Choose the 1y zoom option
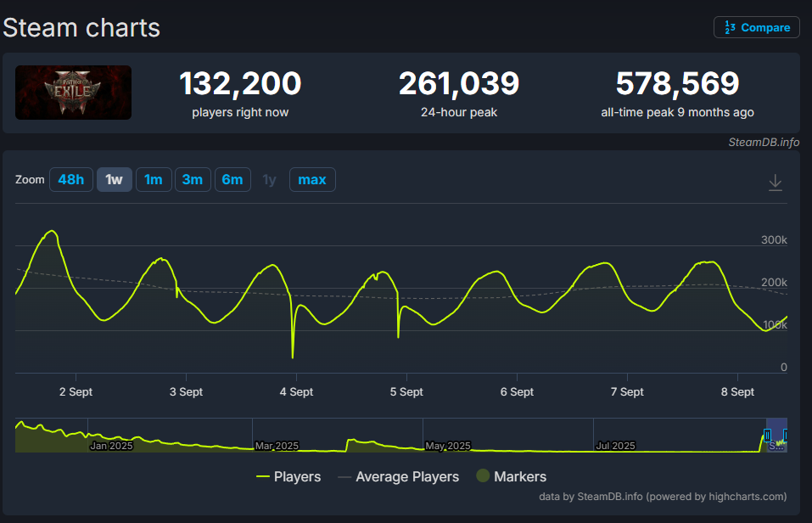Screen dimensions: 812x523 tap(269, 179)
